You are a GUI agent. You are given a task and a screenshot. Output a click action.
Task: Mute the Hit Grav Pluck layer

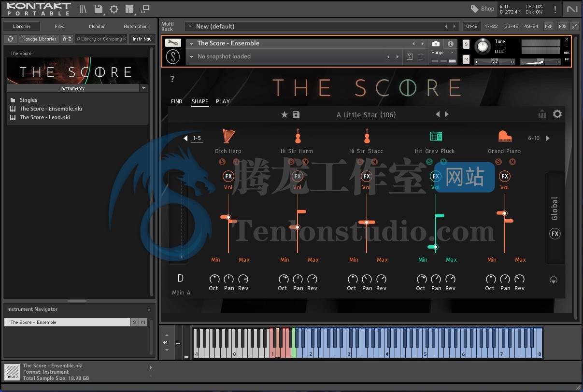(443, 162)
